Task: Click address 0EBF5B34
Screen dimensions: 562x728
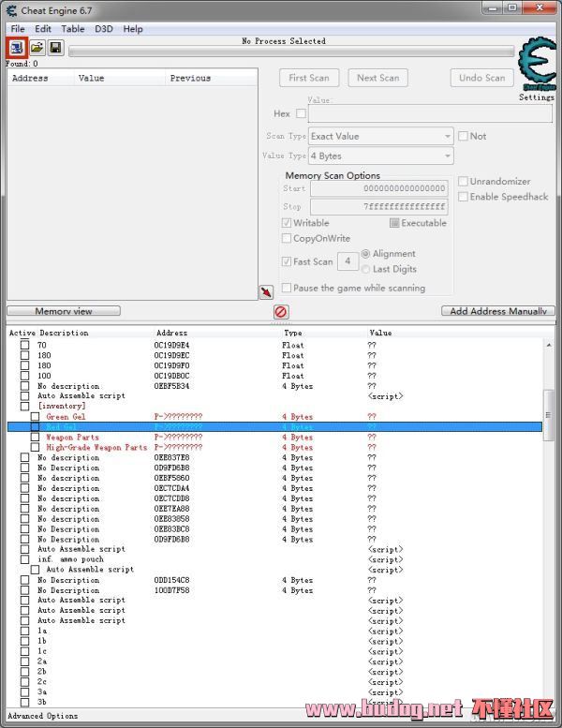Action: (x=171, y=386)
